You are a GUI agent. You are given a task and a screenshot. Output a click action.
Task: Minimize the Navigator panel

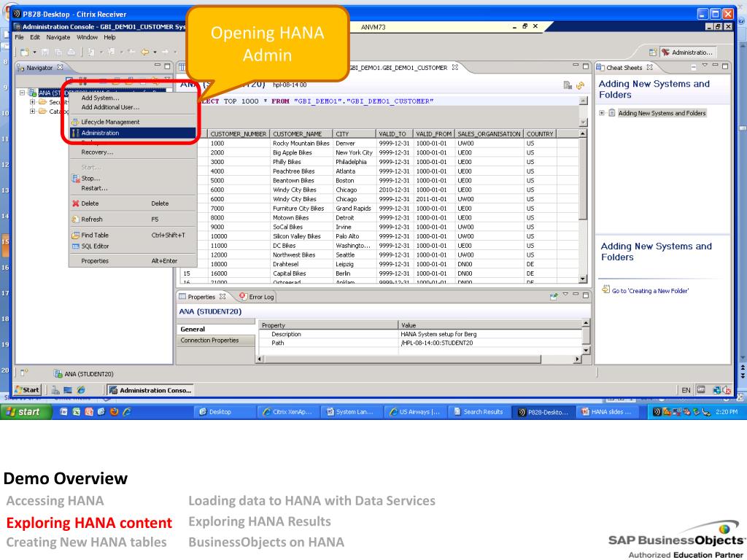coord(158,66)
